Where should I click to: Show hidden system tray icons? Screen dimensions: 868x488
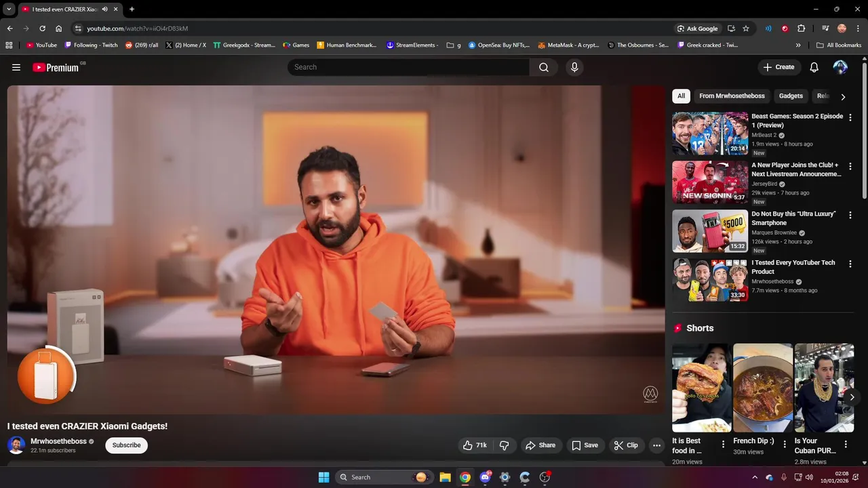point(755,477)
